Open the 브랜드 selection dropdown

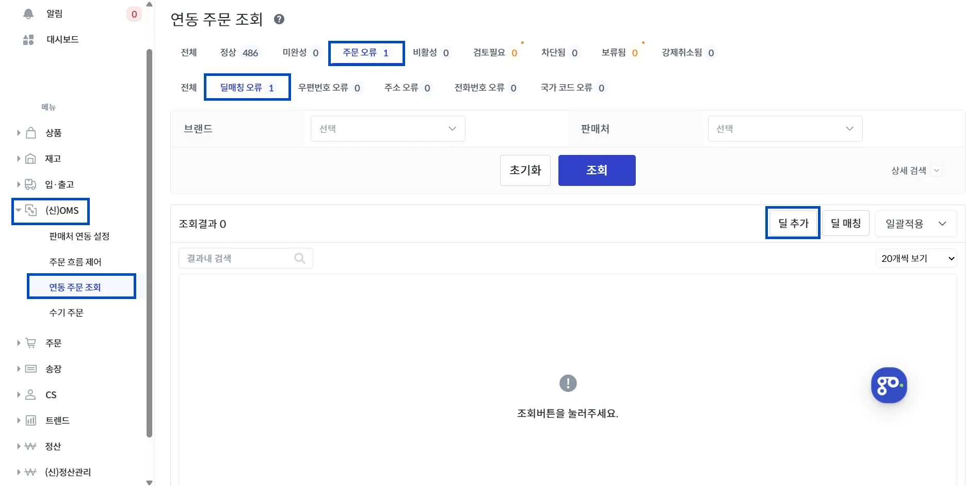(x=388, y=129)
